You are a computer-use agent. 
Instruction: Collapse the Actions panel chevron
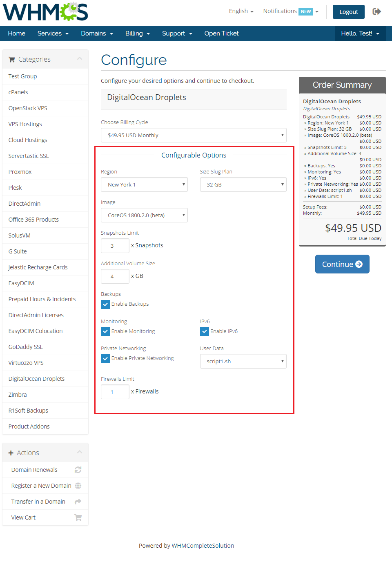pyautogui.click(x=80, y=452)
